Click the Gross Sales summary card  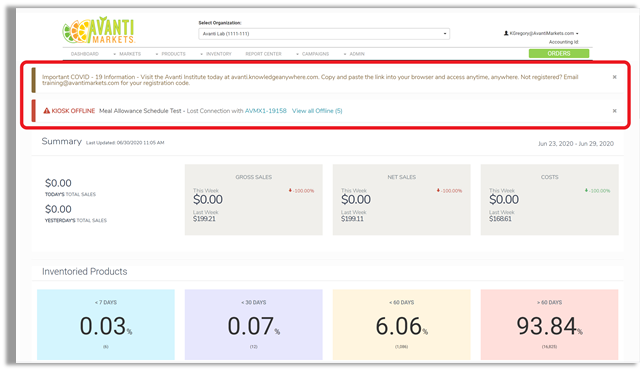coord(253,200)
